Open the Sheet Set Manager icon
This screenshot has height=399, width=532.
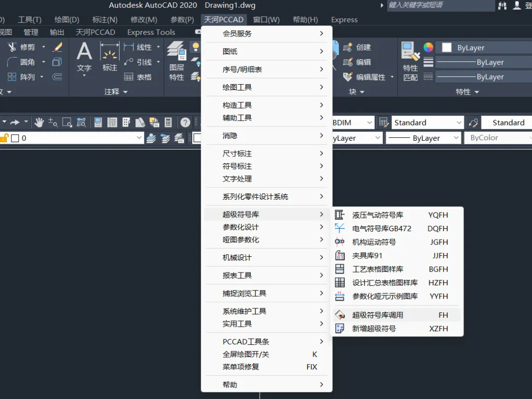(x=140, y=123)
